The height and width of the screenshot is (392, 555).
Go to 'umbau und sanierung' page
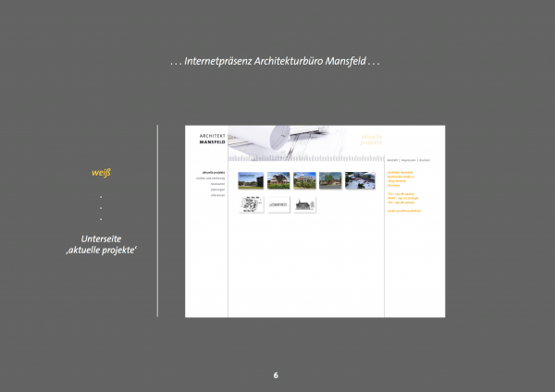[x=210, y=178]
